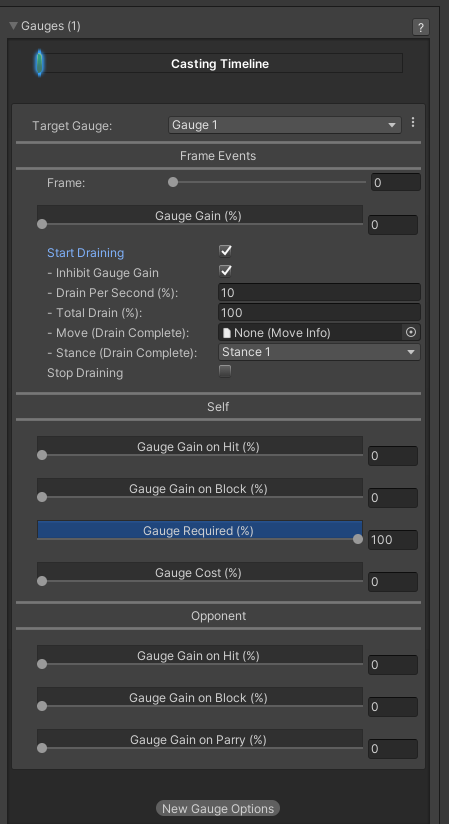Click the document icon in the Move field
This screenshot has width=449, height=824.
click(x=227, y=333)
